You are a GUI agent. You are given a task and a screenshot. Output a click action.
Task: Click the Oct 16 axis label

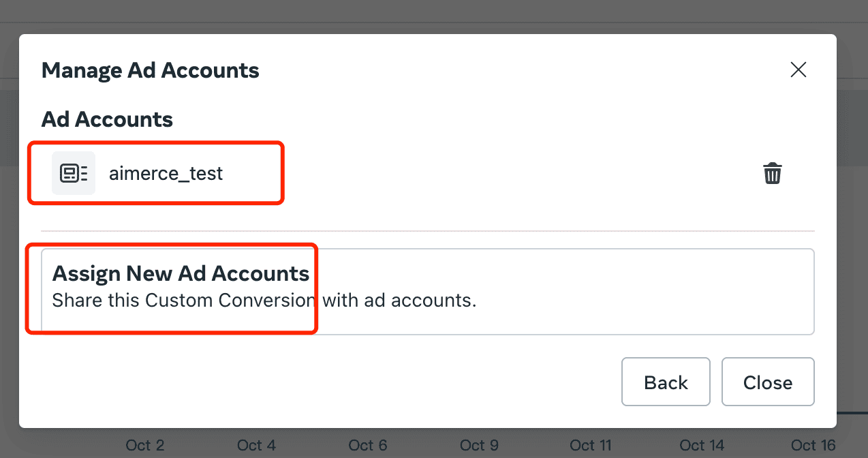[x=813, y=445]
